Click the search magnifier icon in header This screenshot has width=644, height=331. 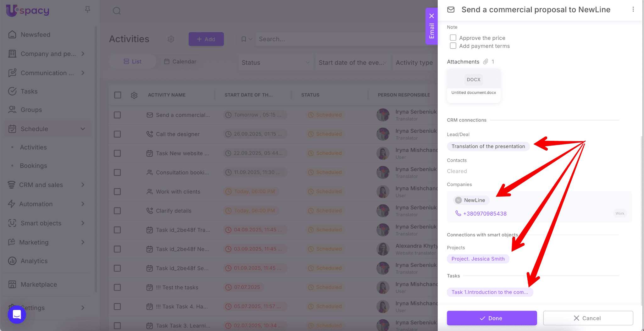(x=117, y=11)
